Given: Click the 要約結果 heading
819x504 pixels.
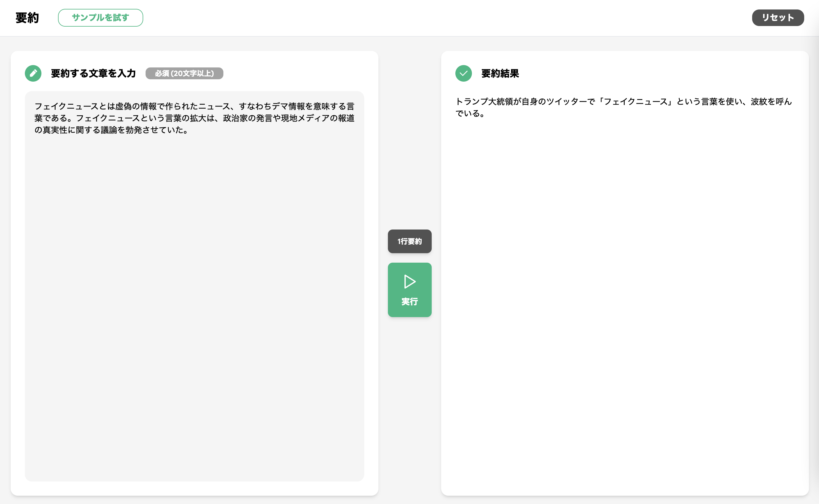Looking at the screenshot, I should click(500, 73).
